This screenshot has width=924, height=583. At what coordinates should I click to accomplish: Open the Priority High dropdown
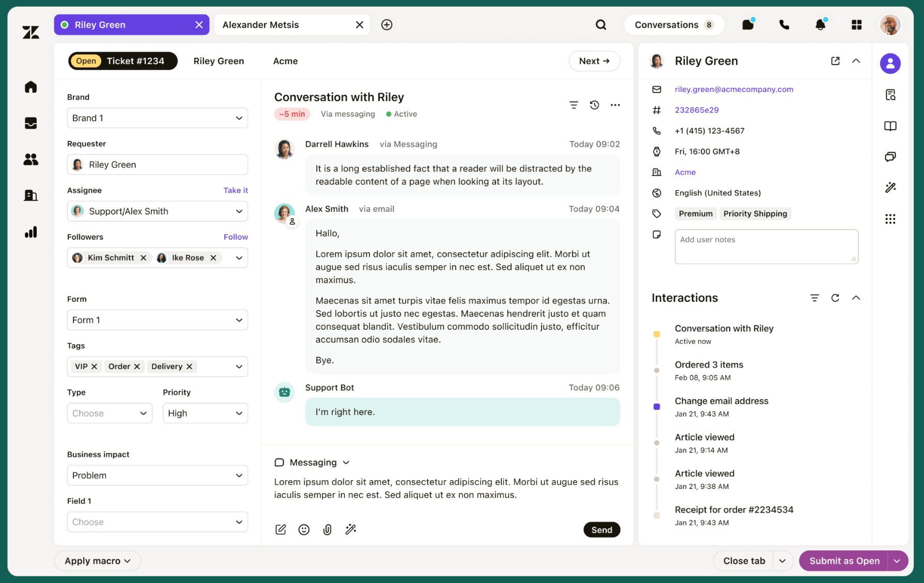205,413
